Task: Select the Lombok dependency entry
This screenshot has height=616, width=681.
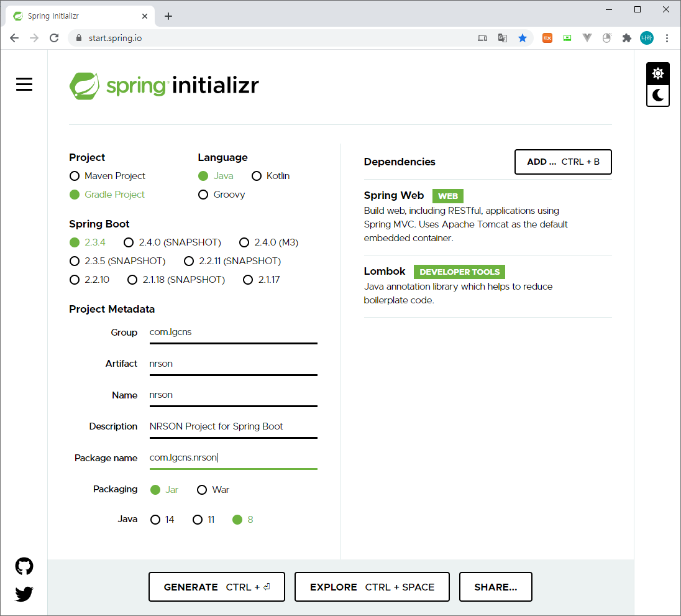Action: (x=488, y=286)
